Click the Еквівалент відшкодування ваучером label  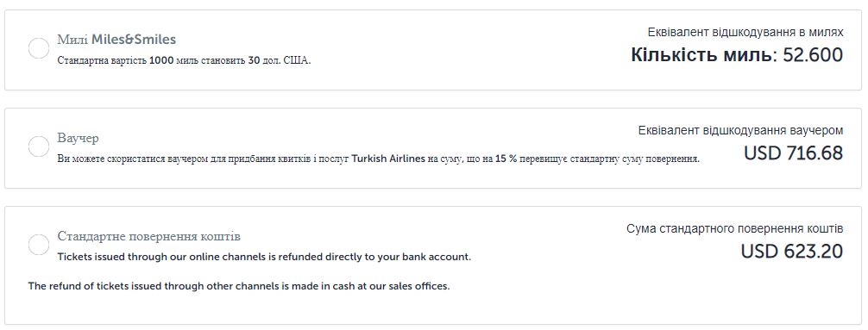(740, 131)
